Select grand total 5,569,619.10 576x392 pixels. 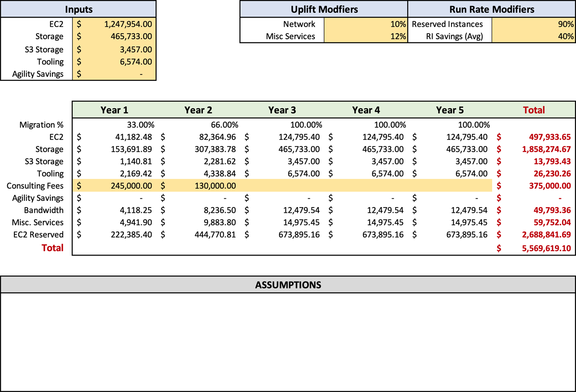546,248
